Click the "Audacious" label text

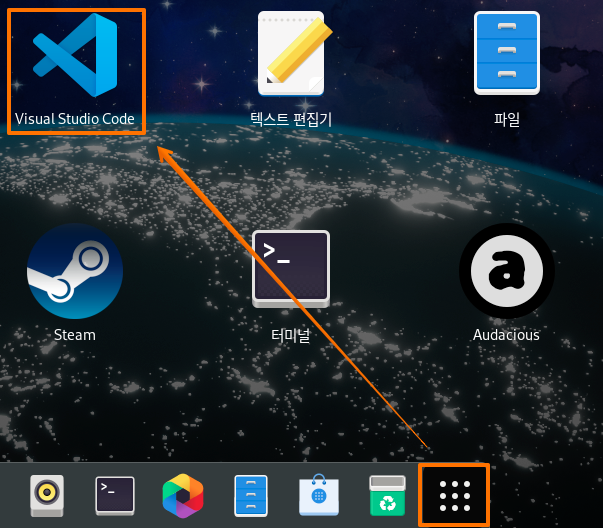click(506, 335)
